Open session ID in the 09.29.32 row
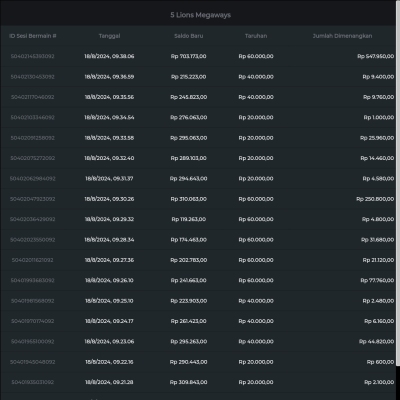 pos(33,219)
